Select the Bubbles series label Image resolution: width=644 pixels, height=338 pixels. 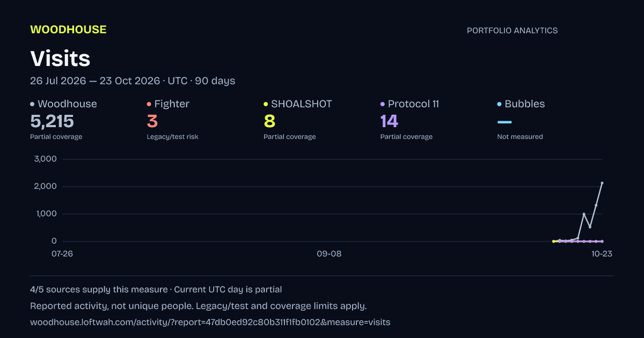(525, 104)
